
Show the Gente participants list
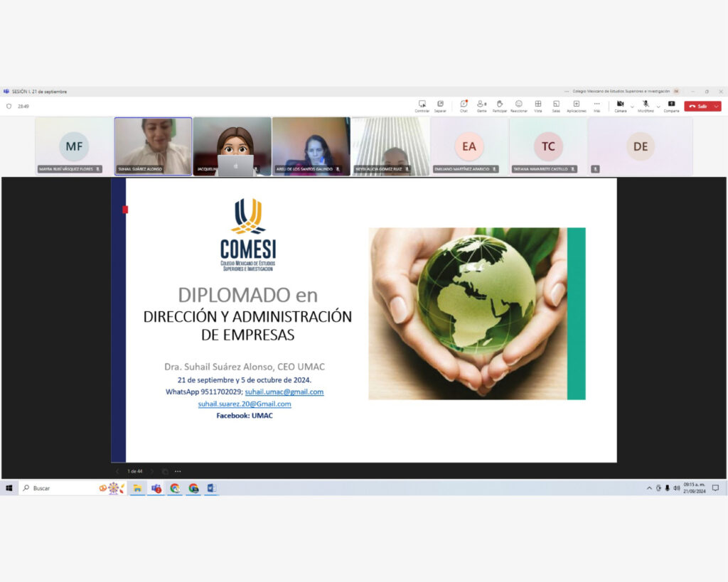click(482, 106)
